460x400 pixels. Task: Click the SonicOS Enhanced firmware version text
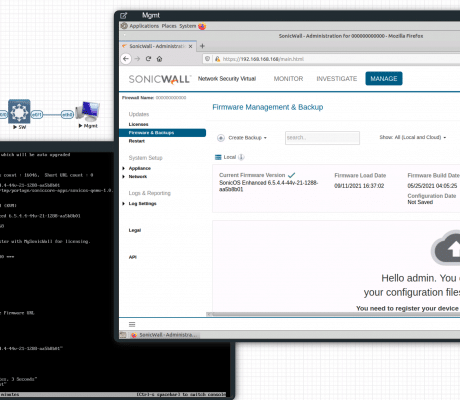[x=268, y=186]
